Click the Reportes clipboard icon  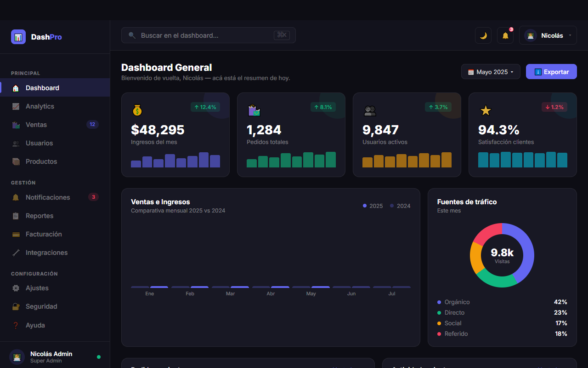16,216
